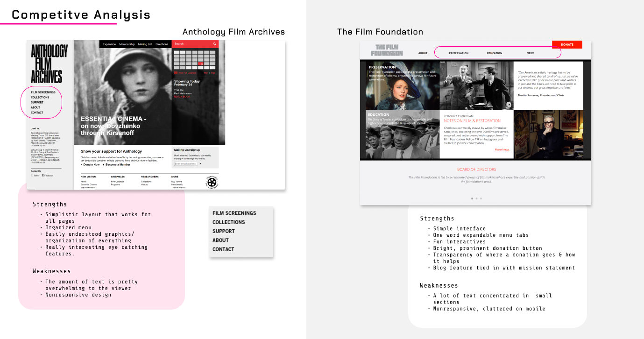Click the search magnifier icon on Anthology site
The width and height of the screenshot is (644, 339).
[x=215, y=44]
